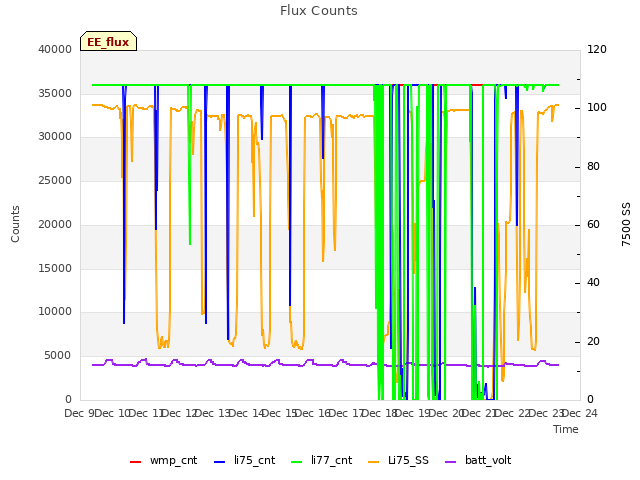Toggle the li75_cnt legend entry
Viewport: 640px width, 480px height.
pyautogui.click(x=244, y=460)
